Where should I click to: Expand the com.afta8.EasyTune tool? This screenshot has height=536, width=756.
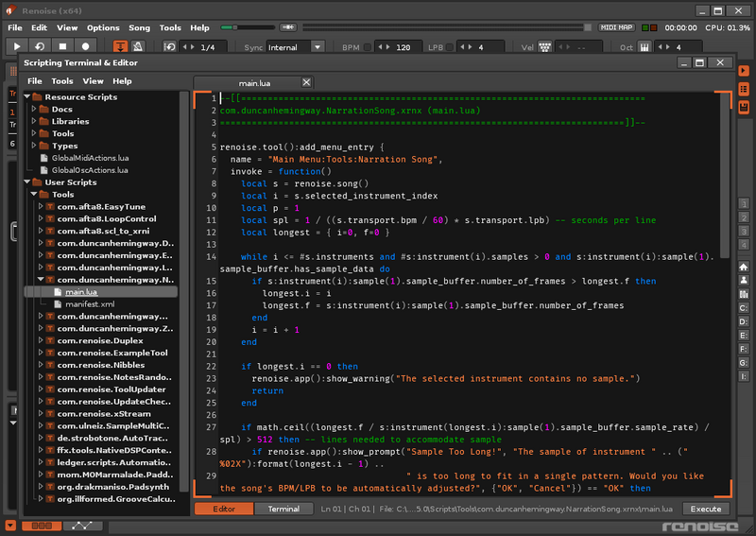pos(41,206)
